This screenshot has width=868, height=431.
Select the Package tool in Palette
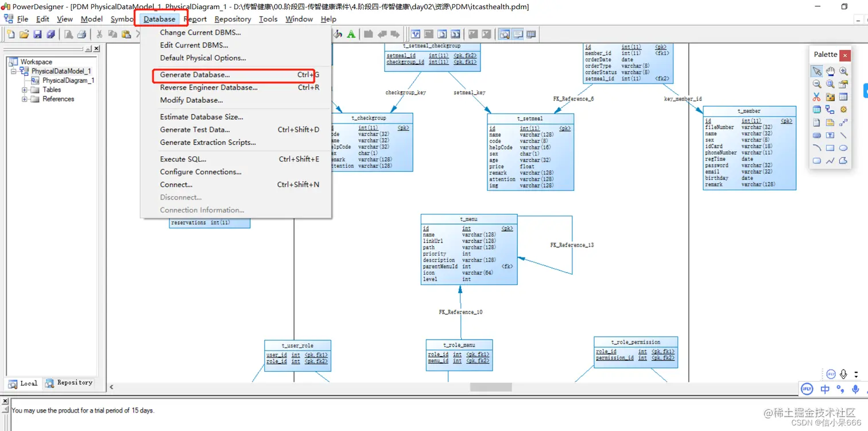point(830,97)
